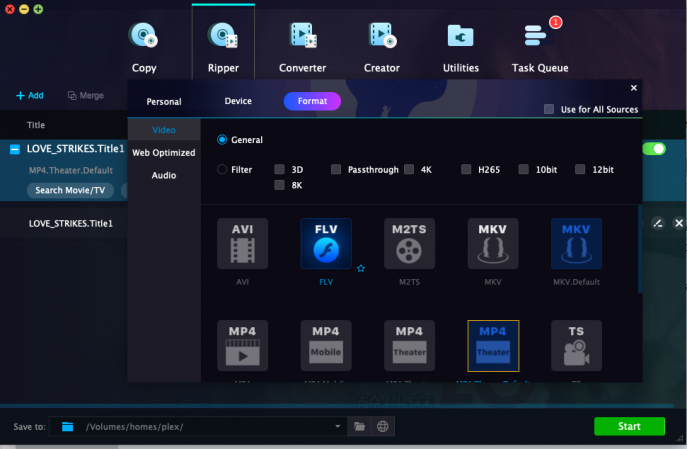Open the Utilities module
The image size is (687, 449).
tap(460, 47)
